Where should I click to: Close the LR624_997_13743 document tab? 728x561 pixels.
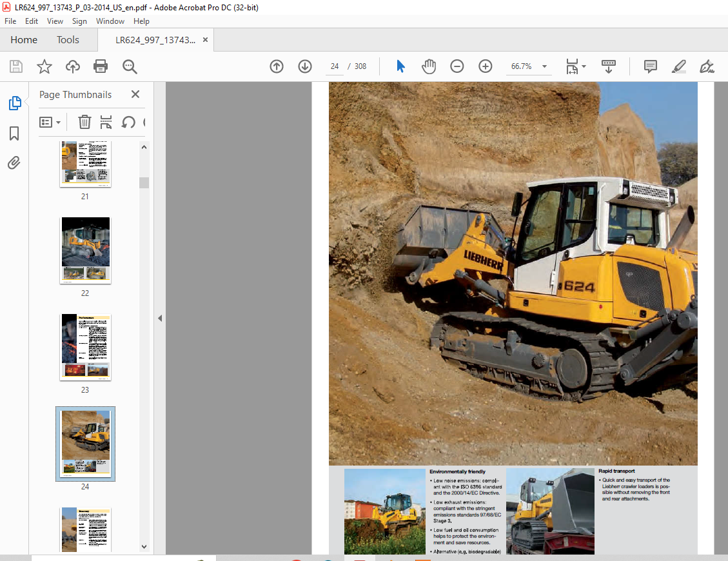(205, 40)
